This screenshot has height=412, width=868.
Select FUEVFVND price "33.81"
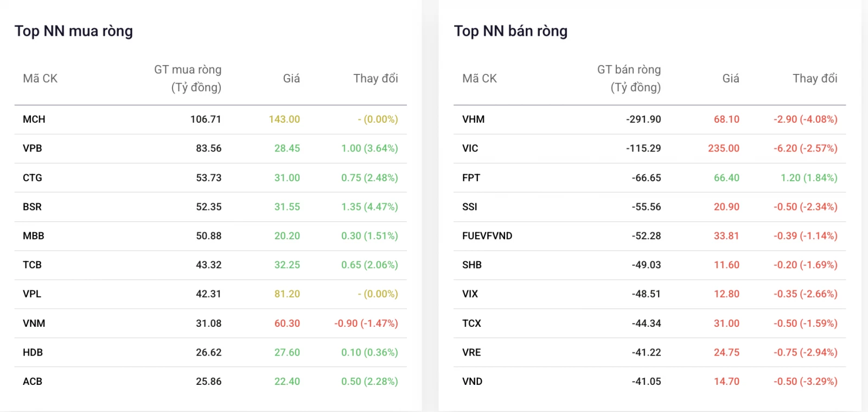(726, 236)
